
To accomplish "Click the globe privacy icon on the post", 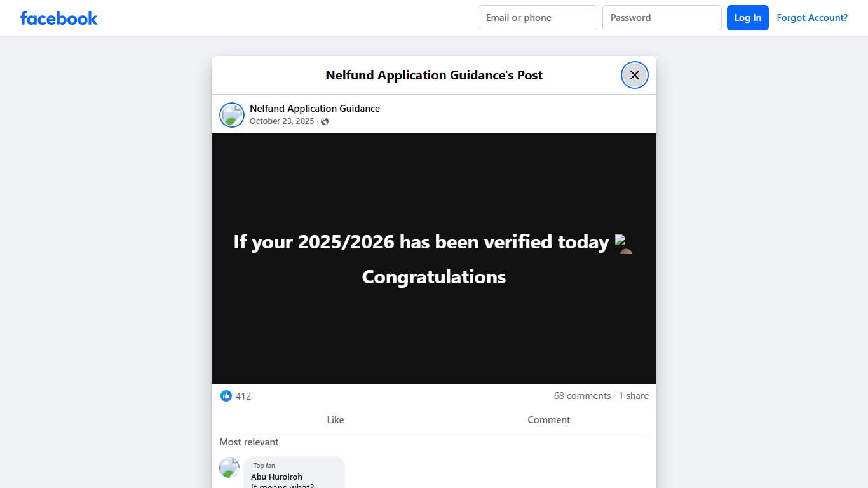I will click(324, 121).
